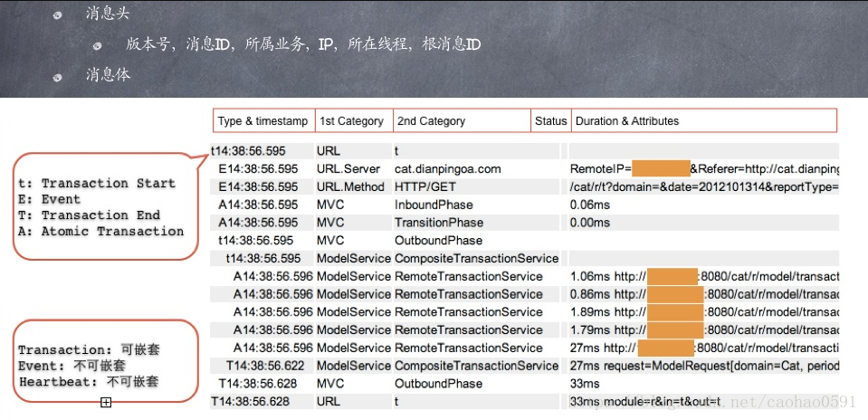Click the '27ms request=ModelRequest[domain=Cat' cell
The height and width of the screenshot is (420, 868).
pos(705,366)
